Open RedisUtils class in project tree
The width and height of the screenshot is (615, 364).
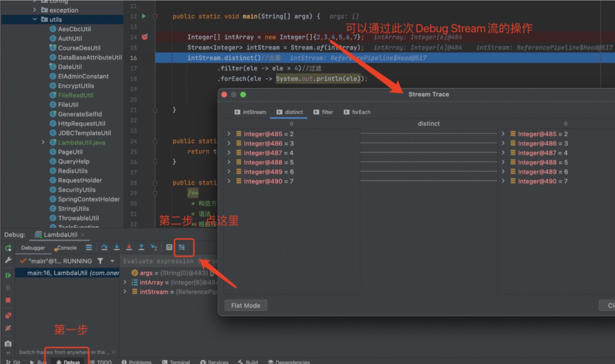(x=69, y=171)
